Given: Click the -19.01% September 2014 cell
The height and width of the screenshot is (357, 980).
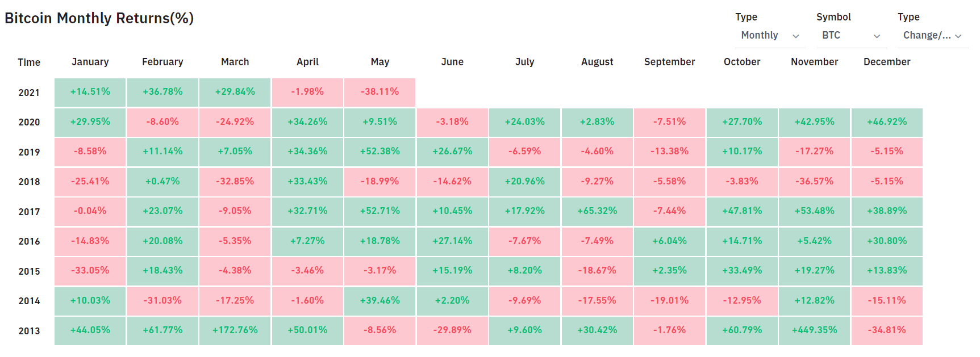Looking at the screenshot, I should tap(669, 301).
